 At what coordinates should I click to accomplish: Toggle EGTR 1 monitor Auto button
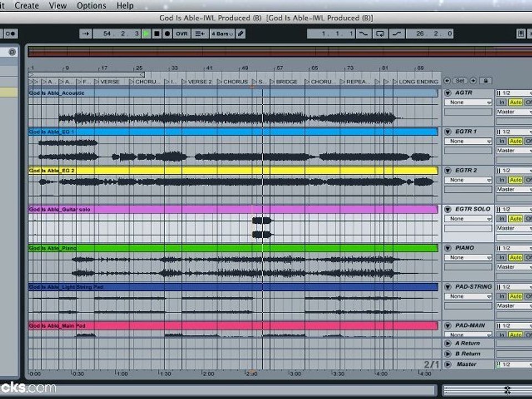pyautogui.click(x=515, y=141)
